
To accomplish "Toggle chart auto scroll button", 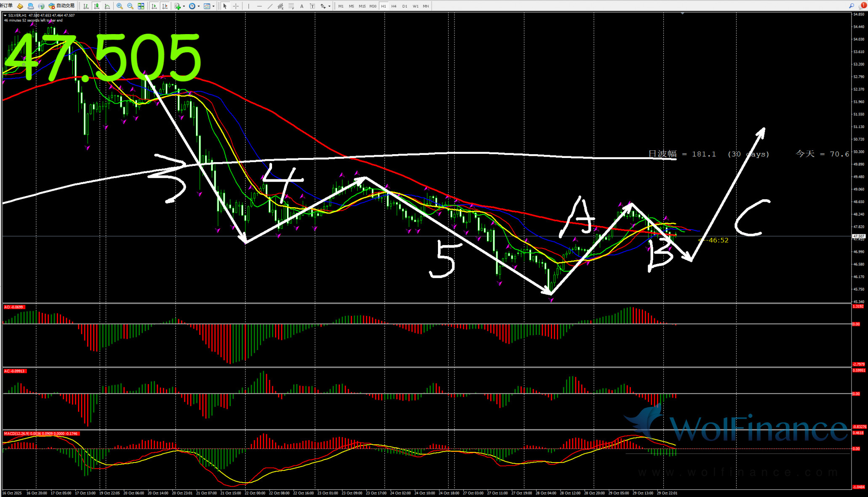I will point(154,6).
